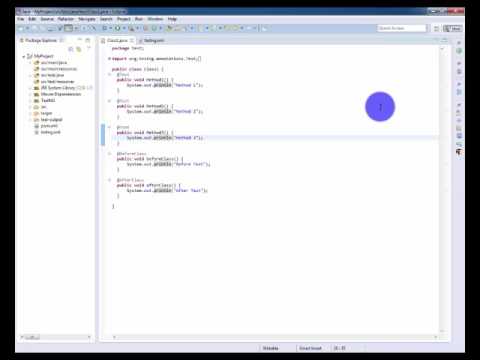Image resolution: width=480 pixels, height=360 pixels.
Task: Open the Navigate menu
Action: click(x=87, y=19)
